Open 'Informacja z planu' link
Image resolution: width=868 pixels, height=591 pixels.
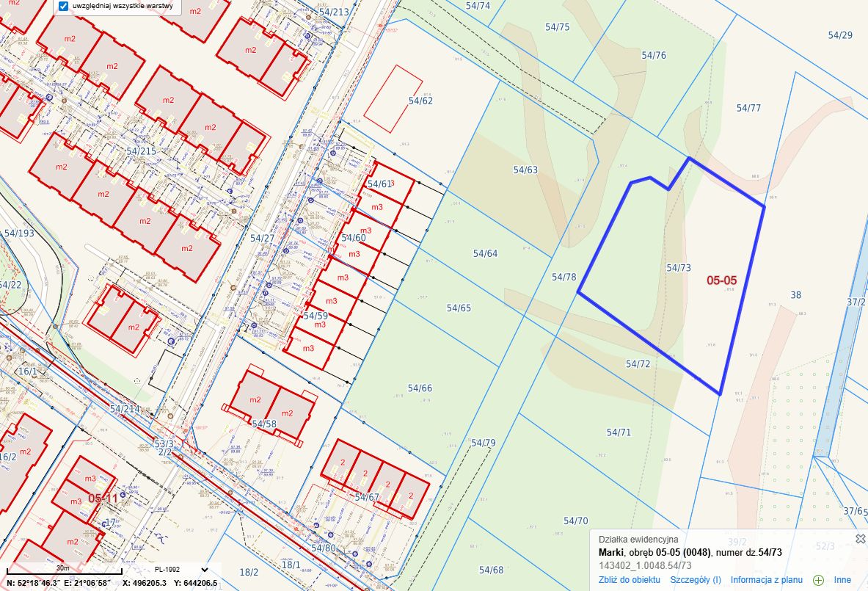(x=766, y=580)
